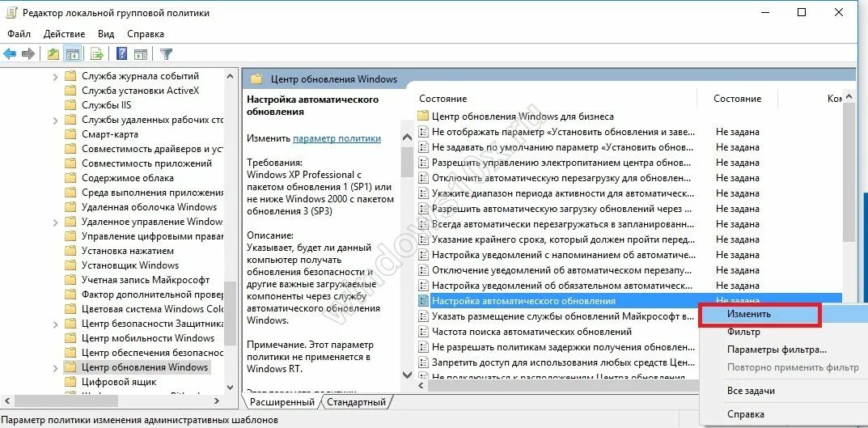The width and height of the screenshot is (868, 428).
Task: Expand the Удаленное управление Windows node
Action: point(55,222)
